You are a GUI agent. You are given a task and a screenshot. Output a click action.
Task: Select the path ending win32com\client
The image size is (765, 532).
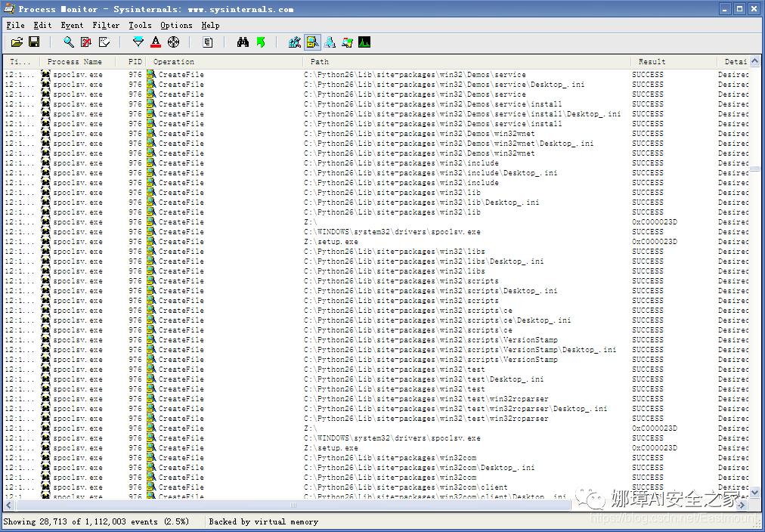tap(405, 487)
